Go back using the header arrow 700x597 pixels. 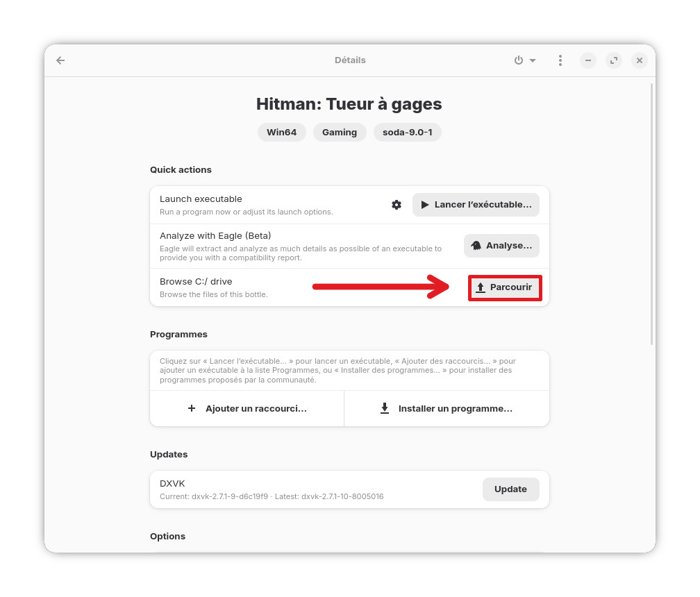coord(60,60)
